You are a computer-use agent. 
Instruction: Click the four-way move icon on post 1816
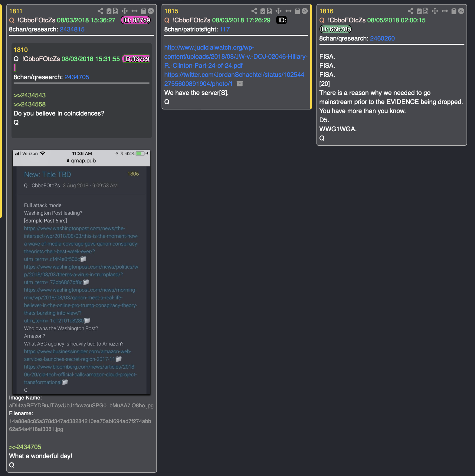(435, 11)
